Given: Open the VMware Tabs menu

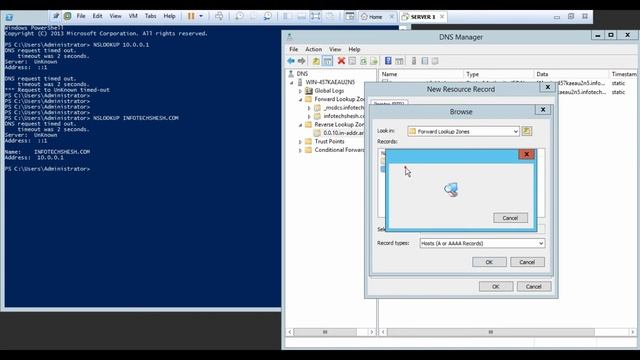Looking at the screenshot, I should (150, 16).
